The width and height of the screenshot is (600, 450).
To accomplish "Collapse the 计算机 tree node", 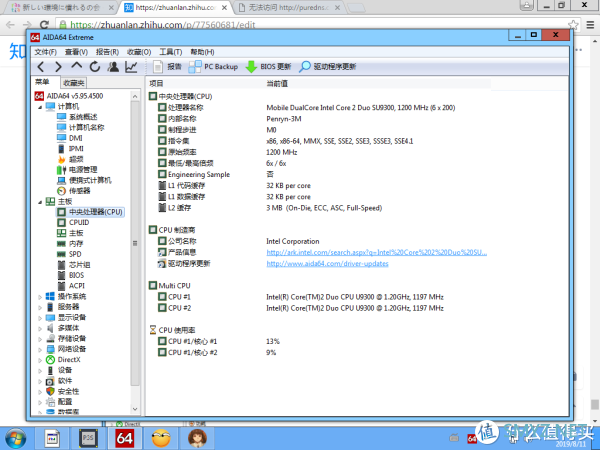I will point(40,107).
